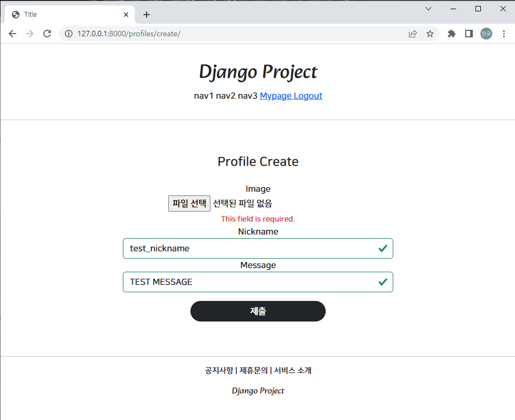Screen dimensions: 515x420
Task: Click the nav3 text
Action: 247,96
